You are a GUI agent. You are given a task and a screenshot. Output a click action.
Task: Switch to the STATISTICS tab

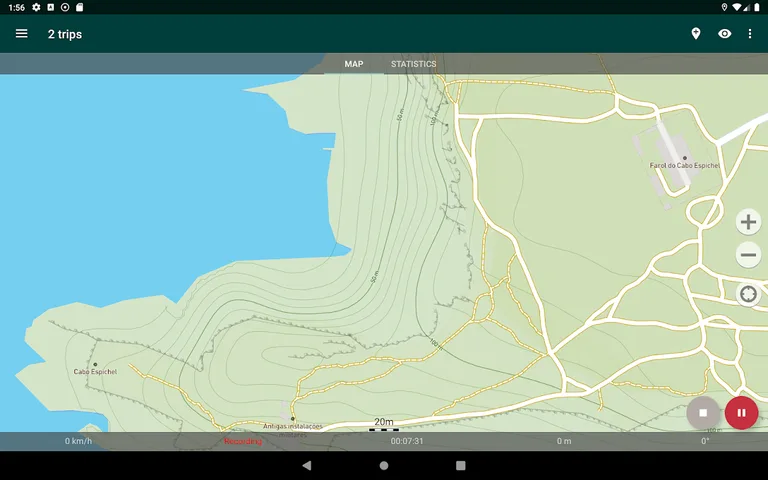tap(413, 64)
